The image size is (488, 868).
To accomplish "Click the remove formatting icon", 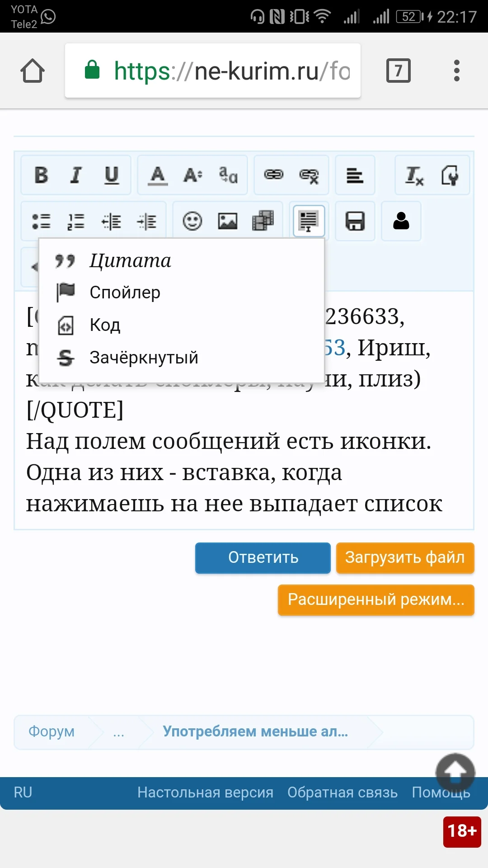I will (414, 175).
